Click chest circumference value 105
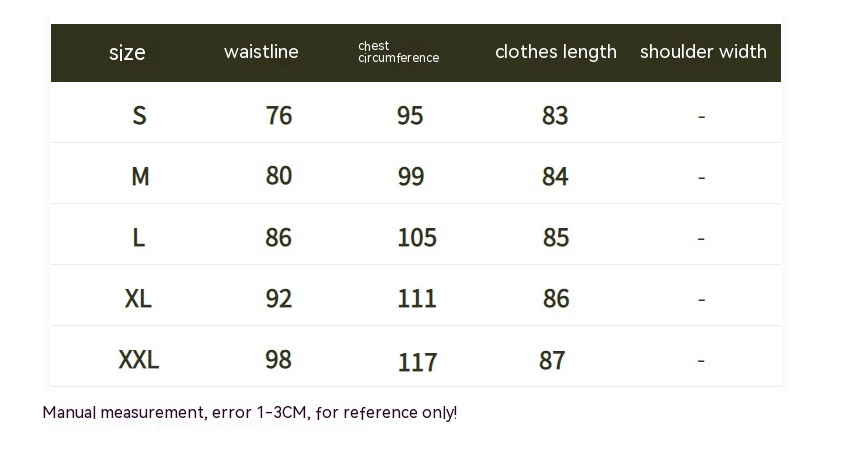The image size is (851, 461). 417,238
